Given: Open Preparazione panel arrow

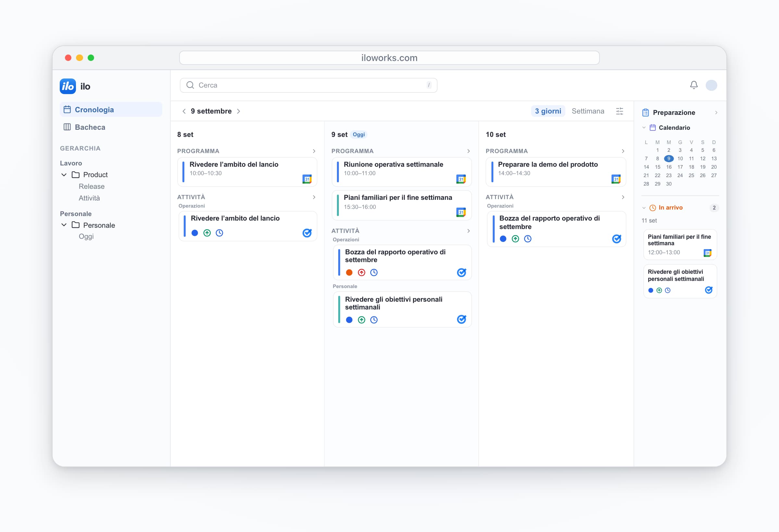Looking at the screenshot, I should click(x=716, y=113).
